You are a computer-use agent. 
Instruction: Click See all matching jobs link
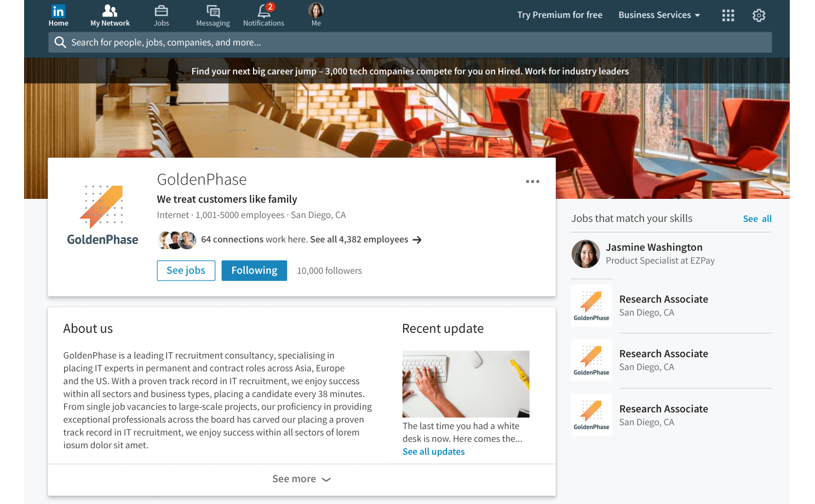[x=757, y=219]
